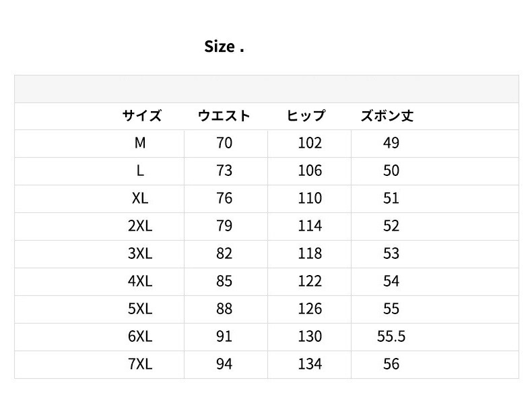The height and width of the screenshot is (393, 532).
Task: Select the 7XL size row label
Action: coord(140,364)
